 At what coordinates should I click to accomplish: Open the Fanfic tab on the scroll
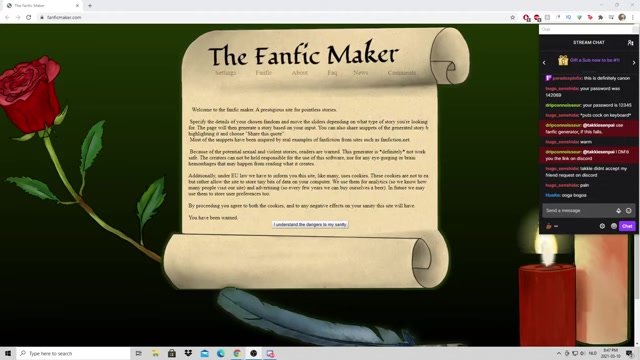click(264, 73)
